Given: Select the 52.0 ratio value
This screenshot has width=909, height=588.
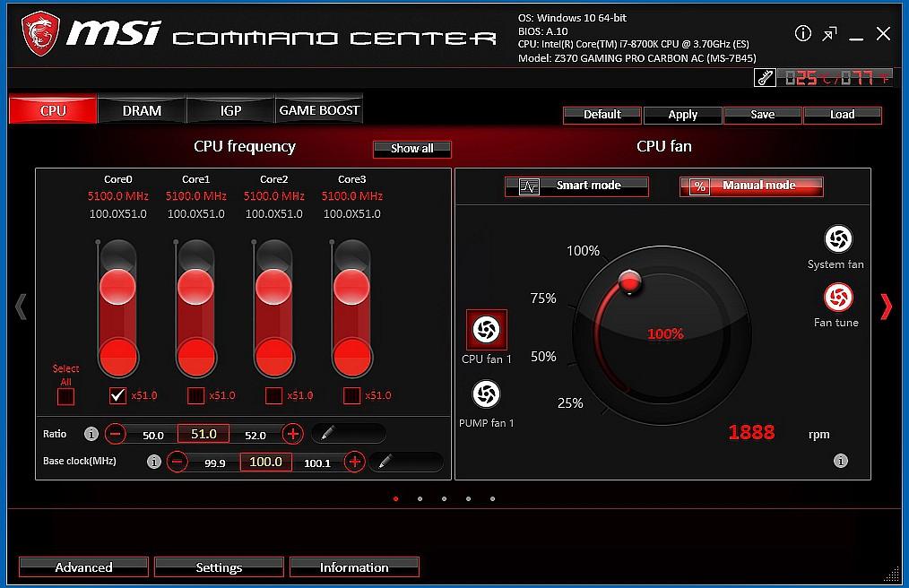Looking at the screenshot, I should click(x=255, y=435).
